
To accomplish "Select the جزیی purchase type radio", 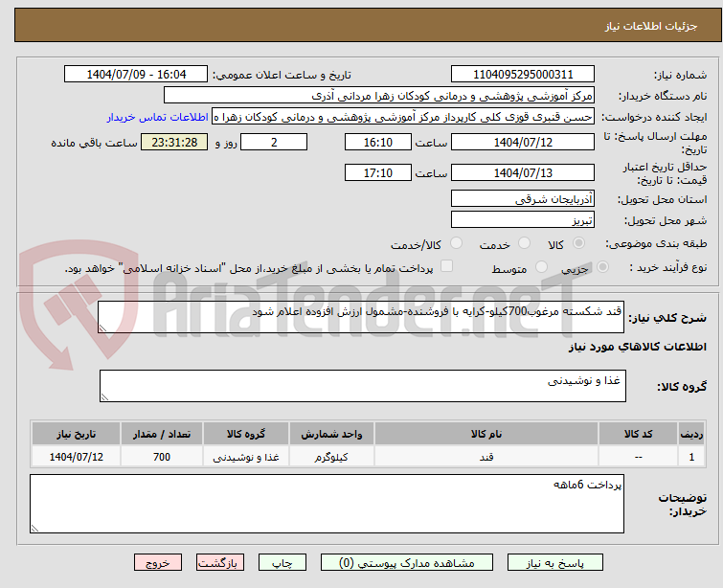I will [602, 267].
